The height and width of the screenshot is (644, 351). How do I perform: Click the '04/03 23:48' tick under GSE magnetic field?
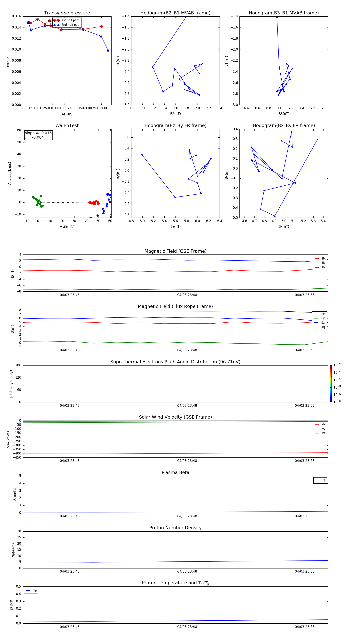(187, 295)
